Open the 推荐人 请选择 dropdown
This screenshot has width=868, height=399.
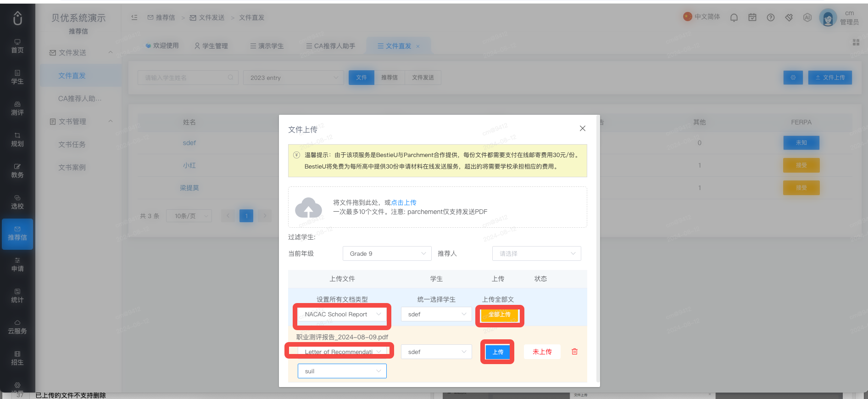(537, 253)
